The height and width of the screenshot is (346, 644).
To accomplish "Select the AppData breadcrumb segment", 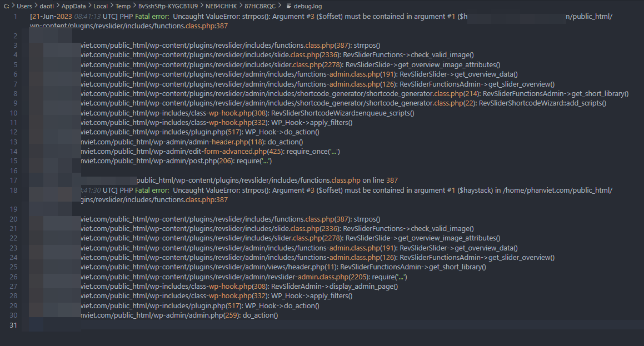I will pyautogui.click(x=73, y=6).
